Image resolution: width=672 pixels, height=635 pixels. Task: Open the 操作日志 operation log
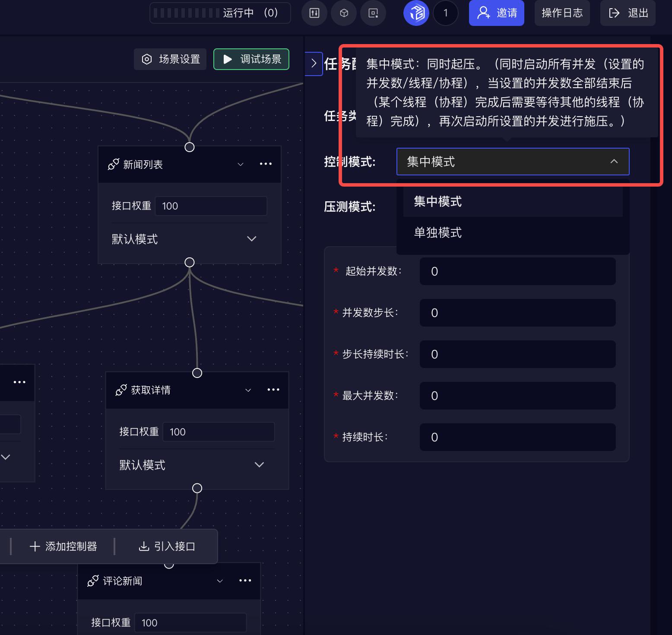pyautogui.click(x=562, y=13)
